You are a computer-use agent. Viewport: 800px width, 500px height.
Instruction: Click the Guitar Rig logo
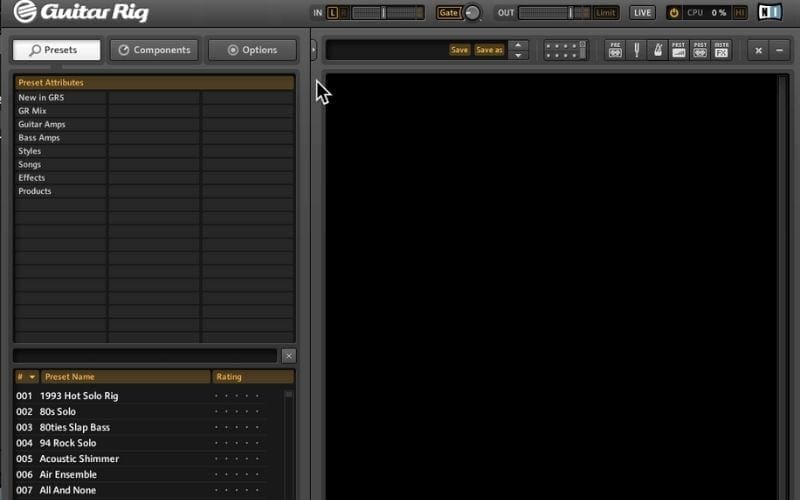81,12
